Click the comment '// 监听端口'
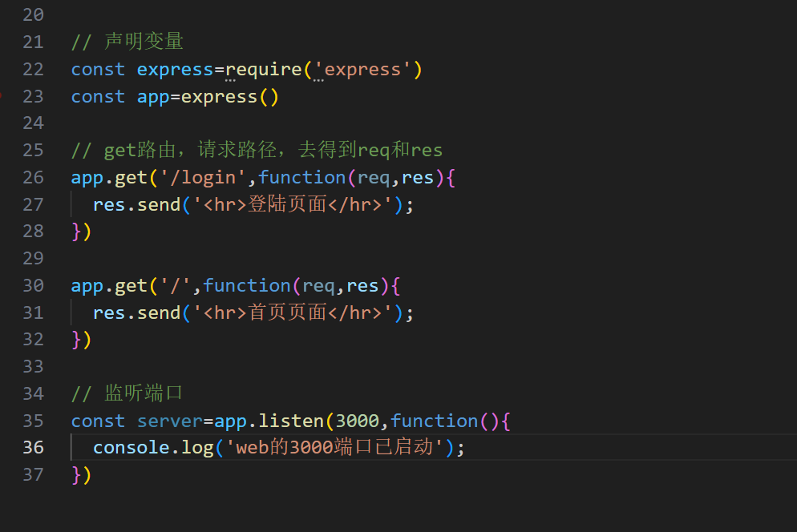The height and width of the screenshot is (532, 797). tap(127, 393)
